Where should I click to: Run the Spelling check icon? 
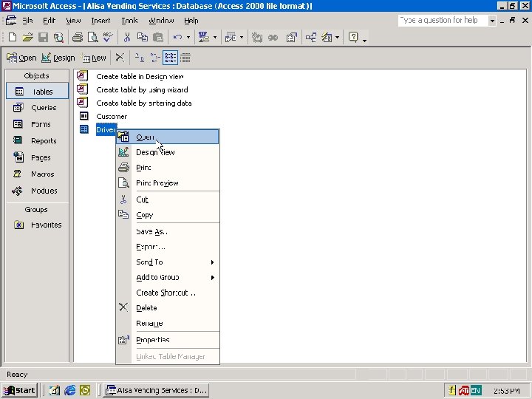[108, 37]
